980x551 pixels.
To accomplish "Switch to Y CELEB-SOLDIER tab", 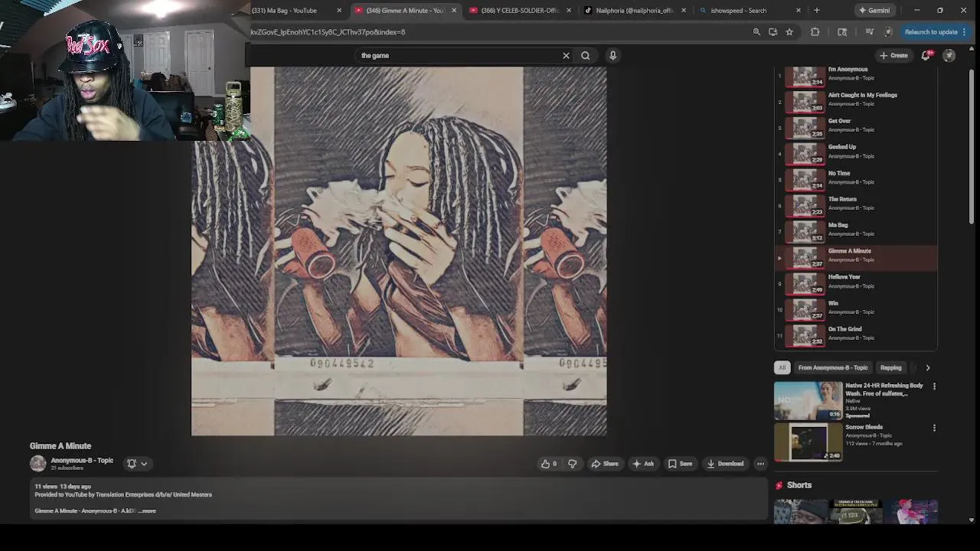I will point(520,10).
